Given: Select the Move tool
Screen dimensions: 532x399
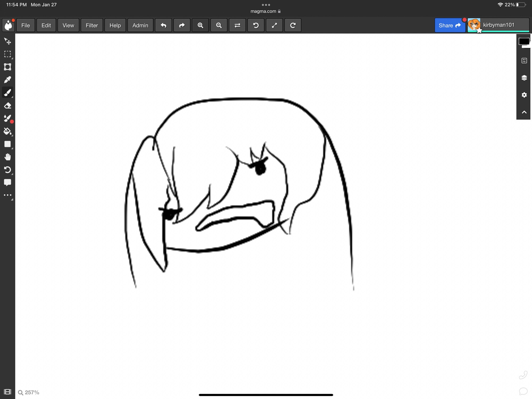Looking at the screenshot, I should pos(7,41).
